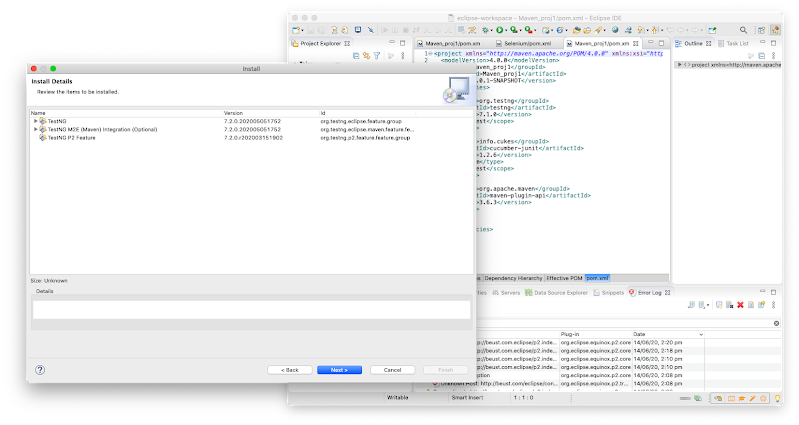Open Import Log dropdown arrow in Error Log

708,306
